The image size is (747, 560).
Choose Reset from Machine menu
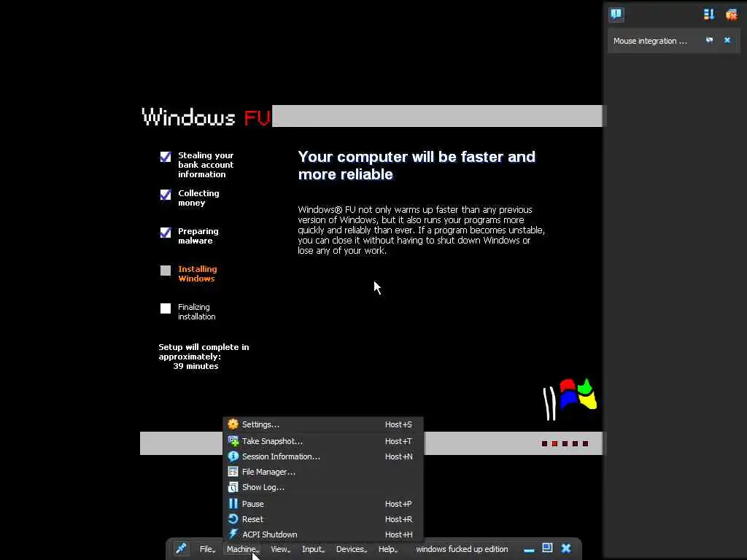click(323, 518)
